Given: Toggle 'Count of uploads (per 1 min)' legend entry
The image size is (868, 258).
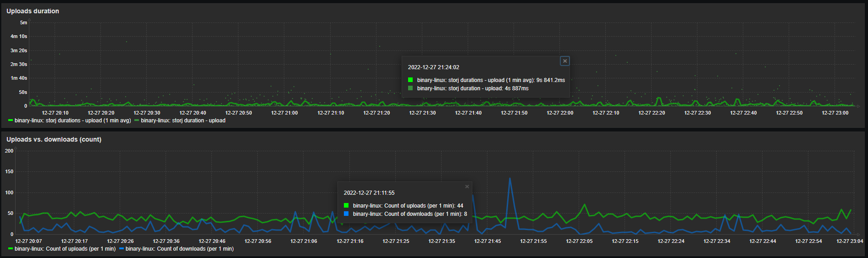Looking at the screenshot, I should pos(65,249).
